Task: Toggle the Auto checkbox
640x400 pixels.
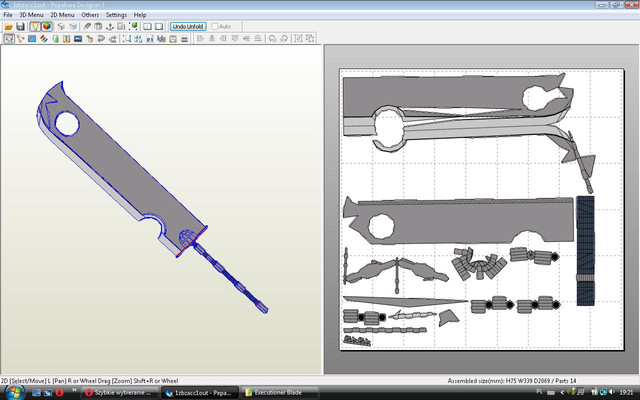Action: 216,26
